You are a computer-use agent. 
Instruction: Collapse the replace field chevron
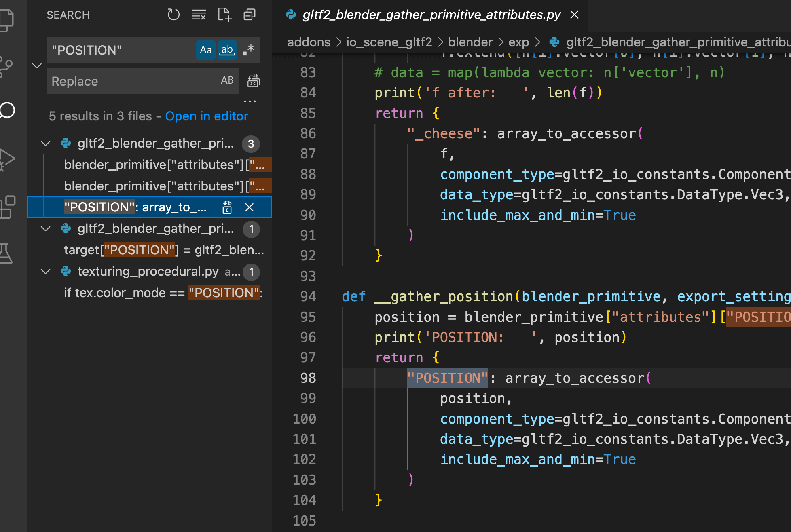click(37, 65)
